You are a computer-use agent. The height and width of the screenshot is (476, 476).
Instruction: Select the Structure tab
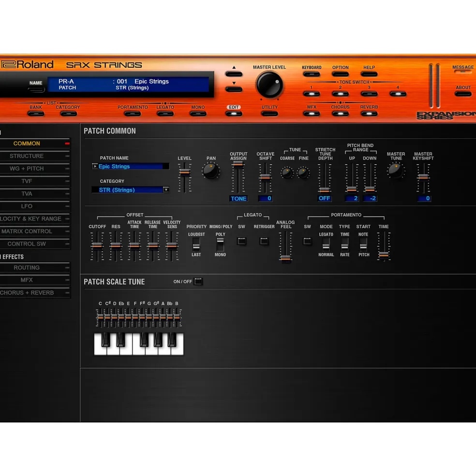click(35, 156)
